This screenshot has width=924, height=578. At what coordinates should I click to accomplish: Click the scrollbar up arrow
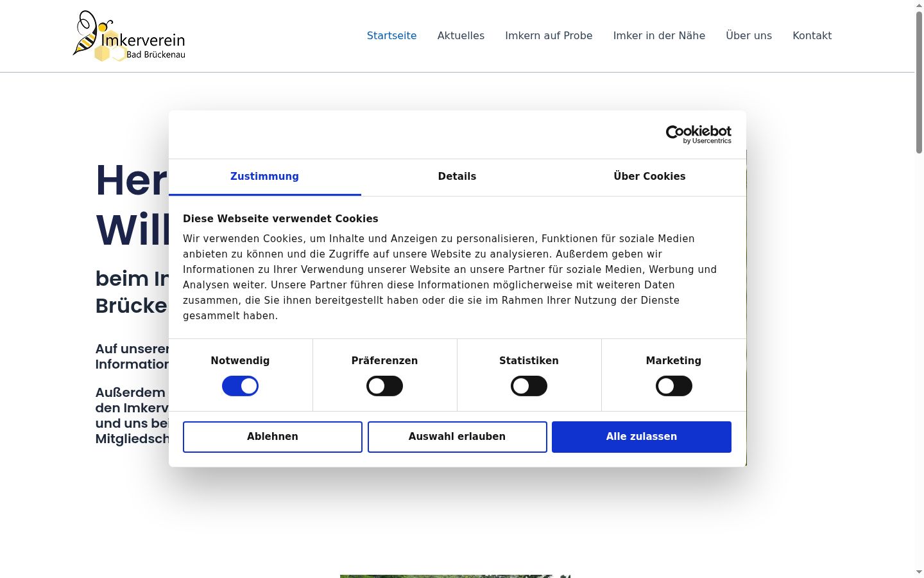pos(919,5)
